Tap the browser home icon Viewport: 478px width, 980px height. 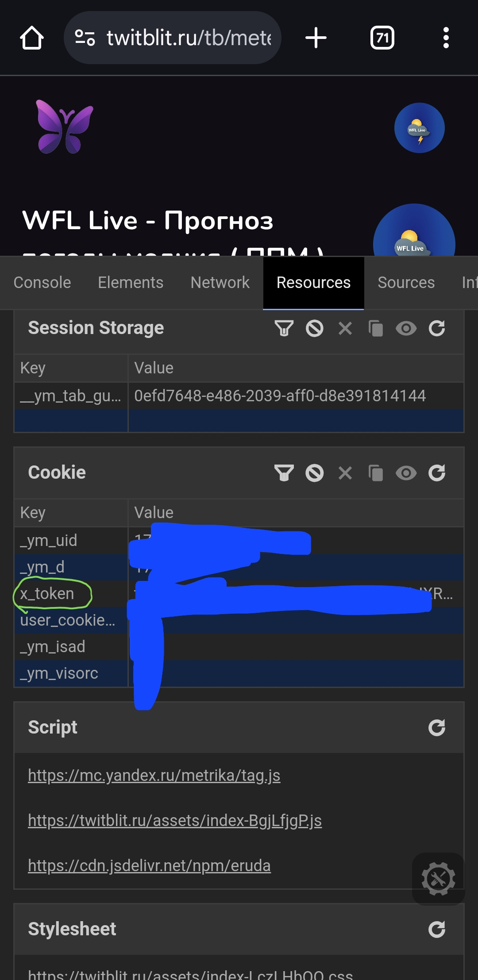point(32,38)
